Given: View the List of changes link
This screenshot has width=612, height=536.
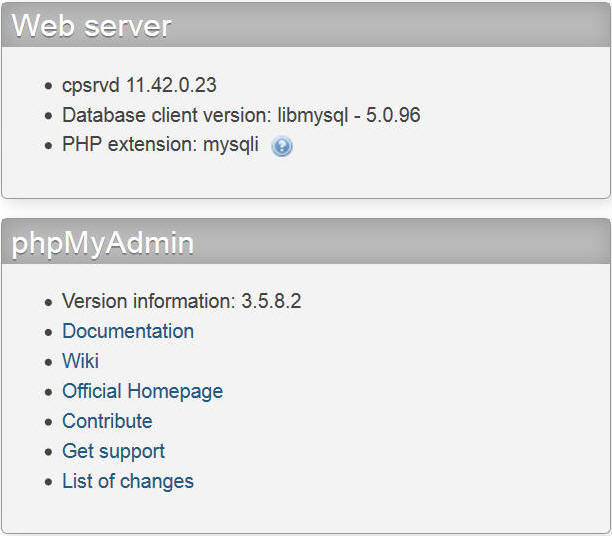Looking at the screenshot, I should tap(128, 481).
